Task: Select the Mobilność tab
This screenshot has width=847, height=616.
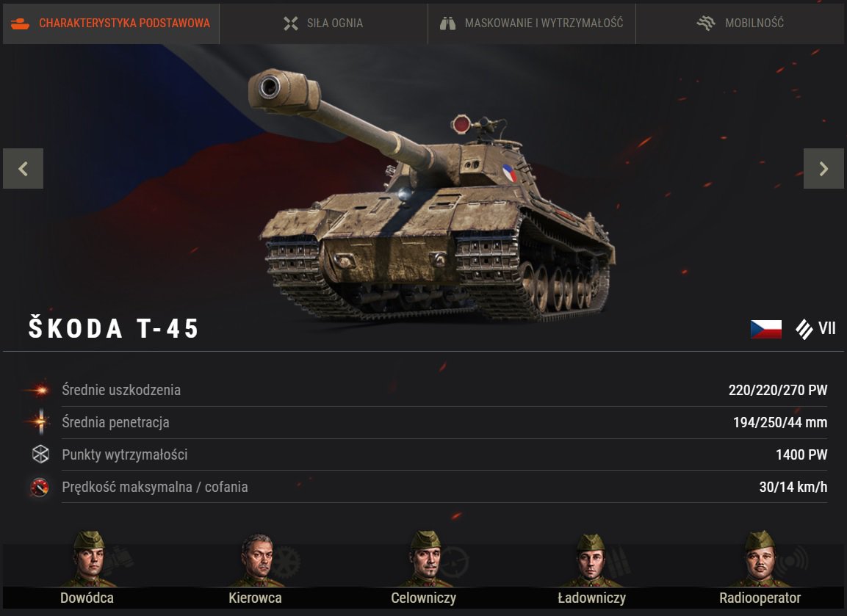Action: (x=740, y=23)
